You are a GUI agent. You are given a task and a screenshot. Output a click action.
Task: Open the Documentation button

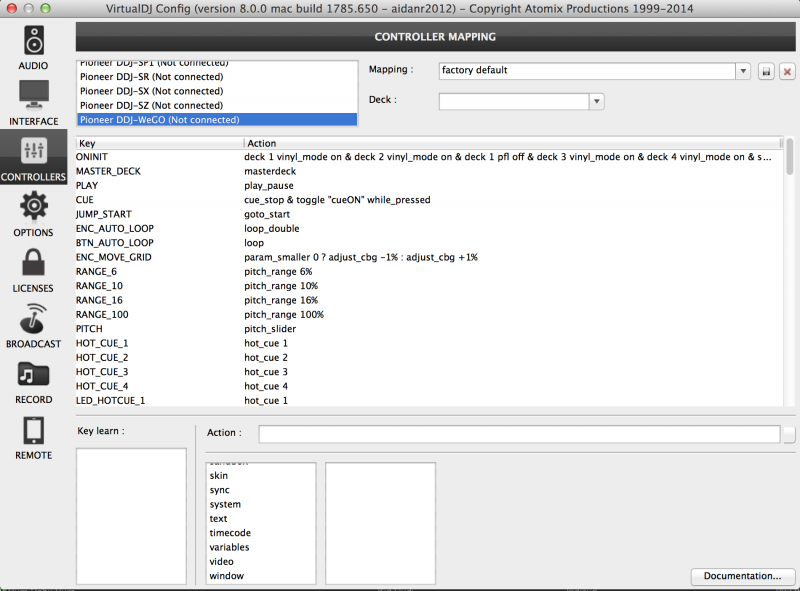[x=742, y=576]
